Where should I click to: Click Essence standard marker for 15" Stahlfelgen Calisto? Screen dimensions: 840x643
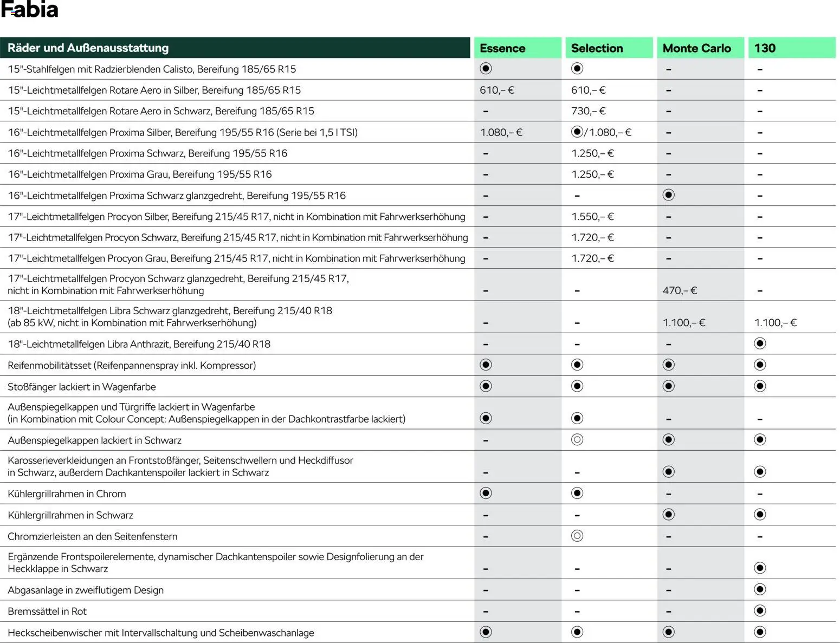[486, 68]
